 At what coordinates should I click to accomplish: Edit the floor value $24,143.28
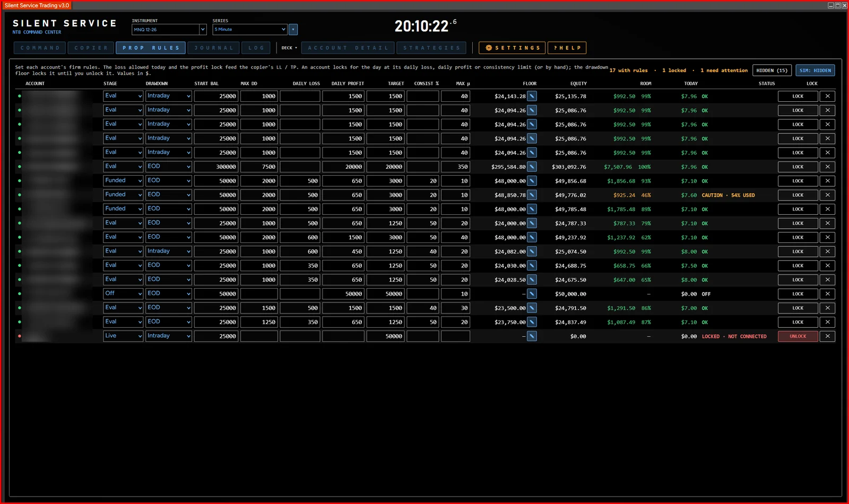coord(532,96)
